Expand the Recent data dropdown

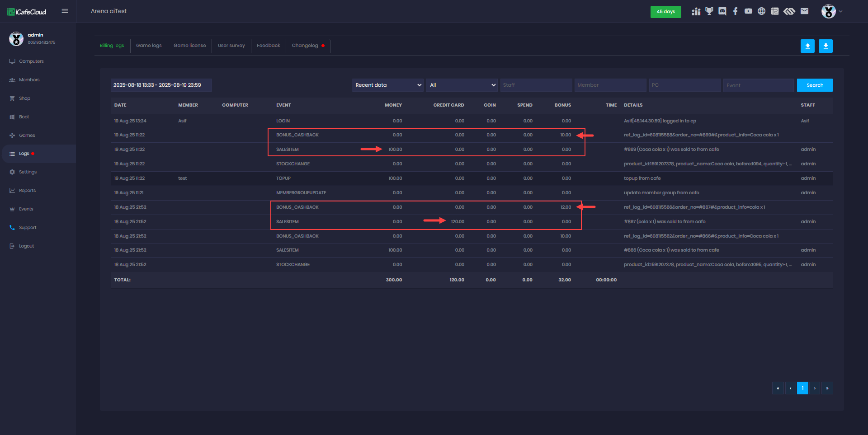click(x=387, y=85)
